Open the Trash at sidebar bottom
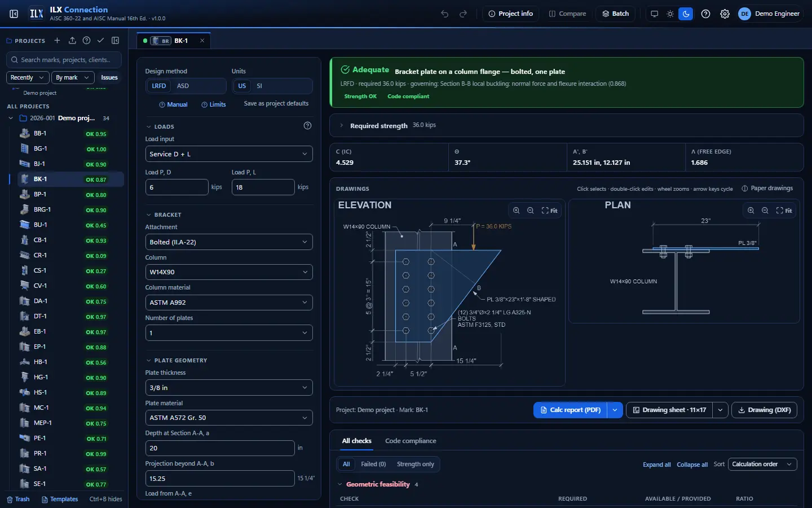812x508 pixels. tap(18, 499)
